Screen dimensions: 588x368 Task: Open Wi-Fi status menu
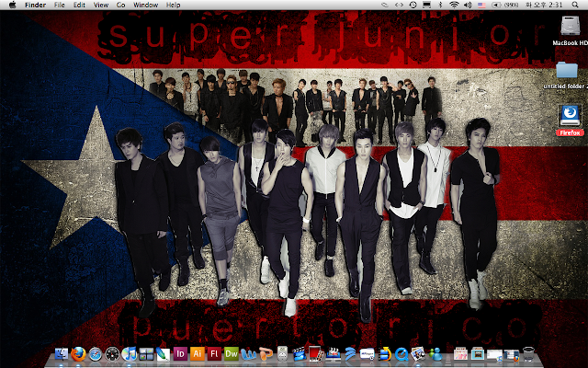[454, 5]
